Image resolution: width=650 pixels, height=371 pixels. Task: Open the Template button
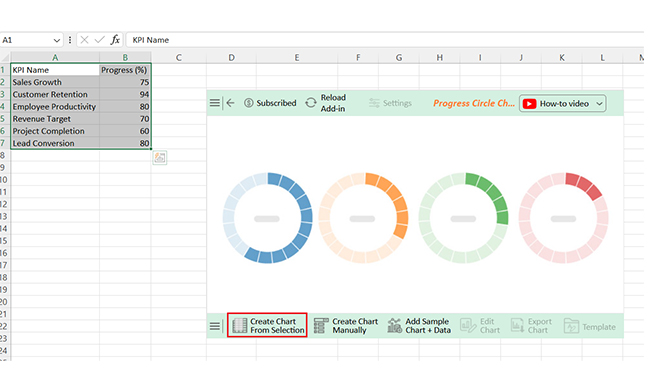click(x=589, y=327)
